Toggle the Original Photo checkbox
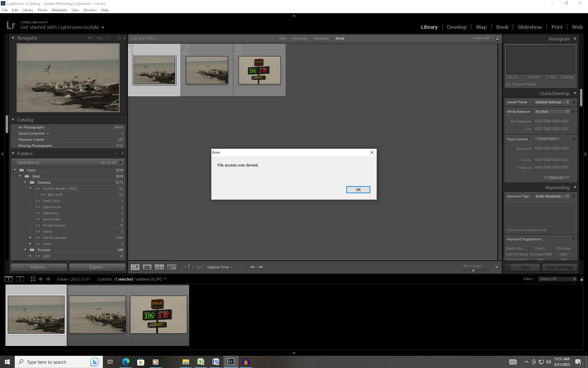Screen dimensions: 588x368 click(509, 85)
